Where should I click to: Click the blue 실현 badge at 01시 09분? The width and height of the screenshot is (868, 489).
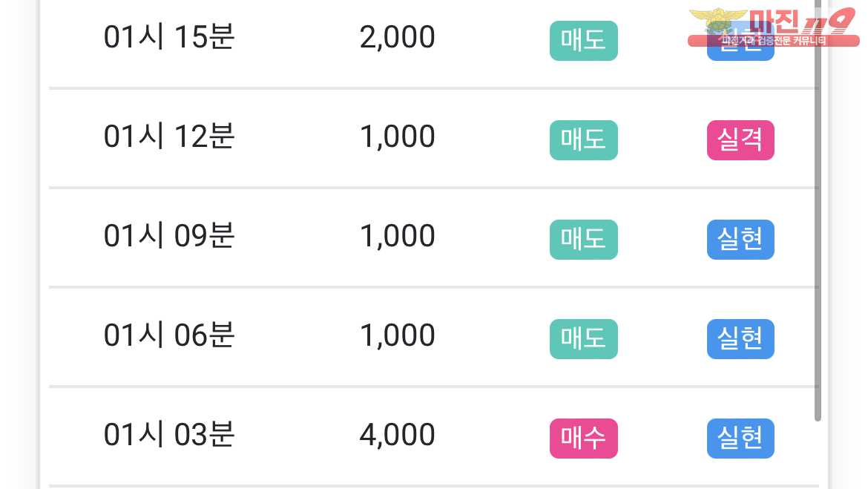[740, 239]
